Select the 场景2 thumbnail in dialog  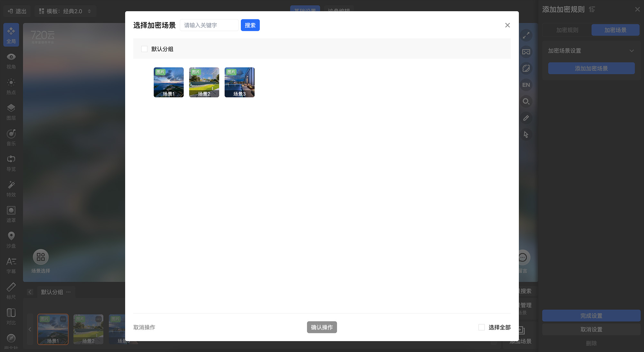pos(204,82)
